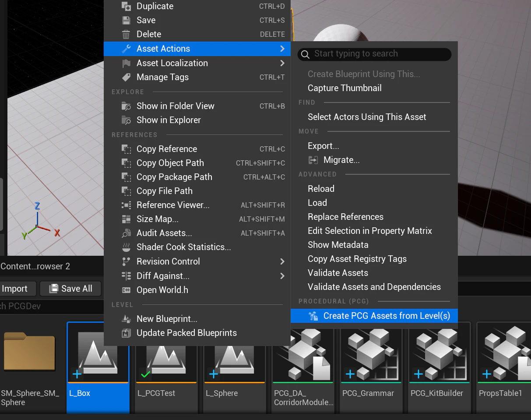The image size is (531, 420).
Task: Focus the Start typing to search field
Action: (374, 54)
